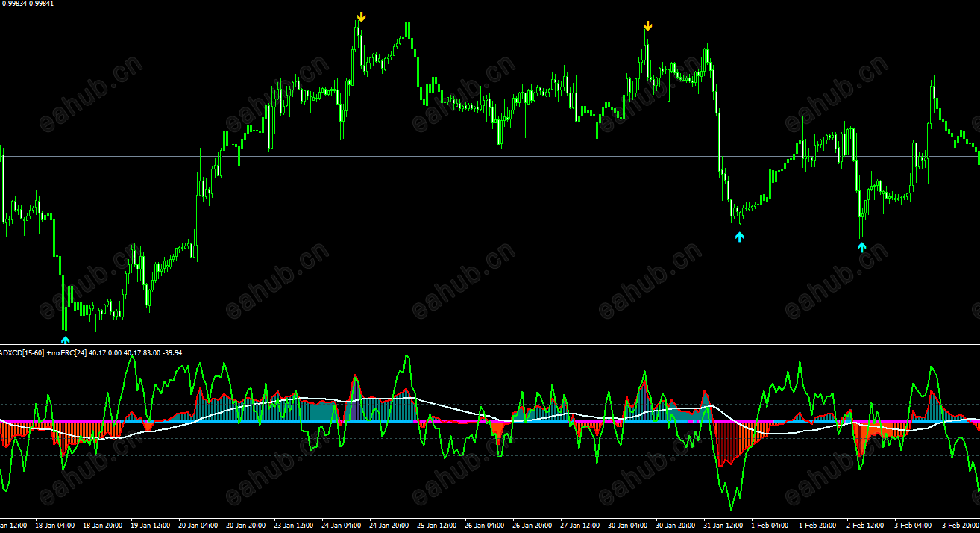Click the 19 Jan 12:00 time label
The image size is (980, 533).
click(151, 526)
